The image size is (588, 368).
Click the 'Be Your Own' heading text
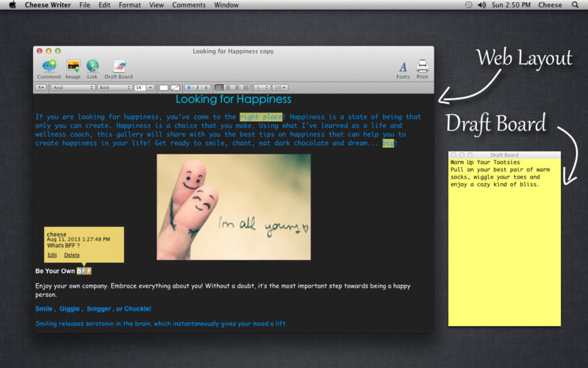(55, 271)
